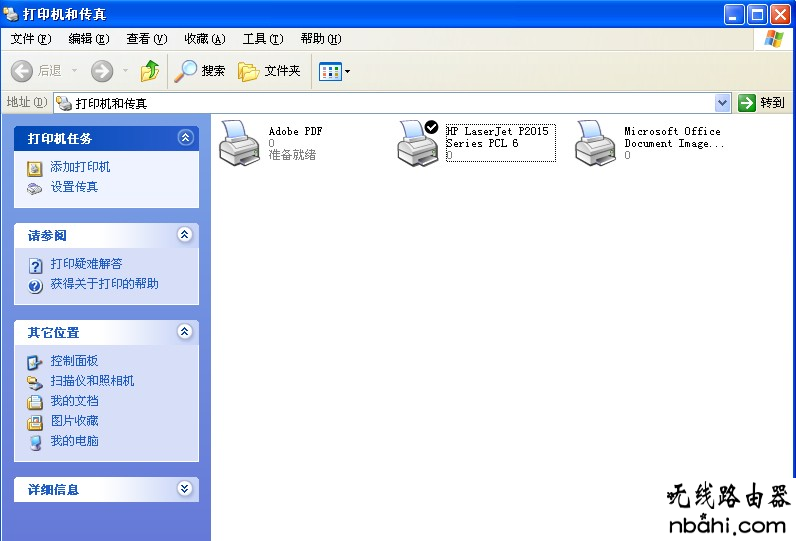Open the Forward button history dropdown

click(x=125, y=71)
